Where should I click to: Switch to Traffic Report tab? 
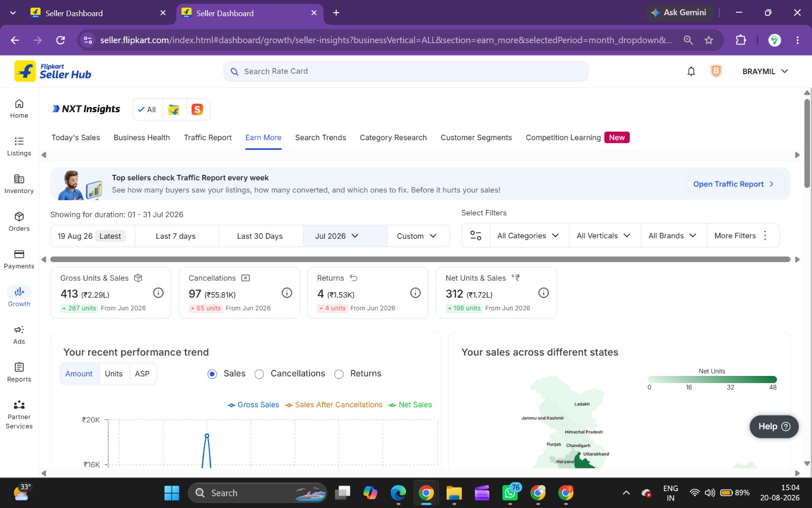click(x=208, y=138)
